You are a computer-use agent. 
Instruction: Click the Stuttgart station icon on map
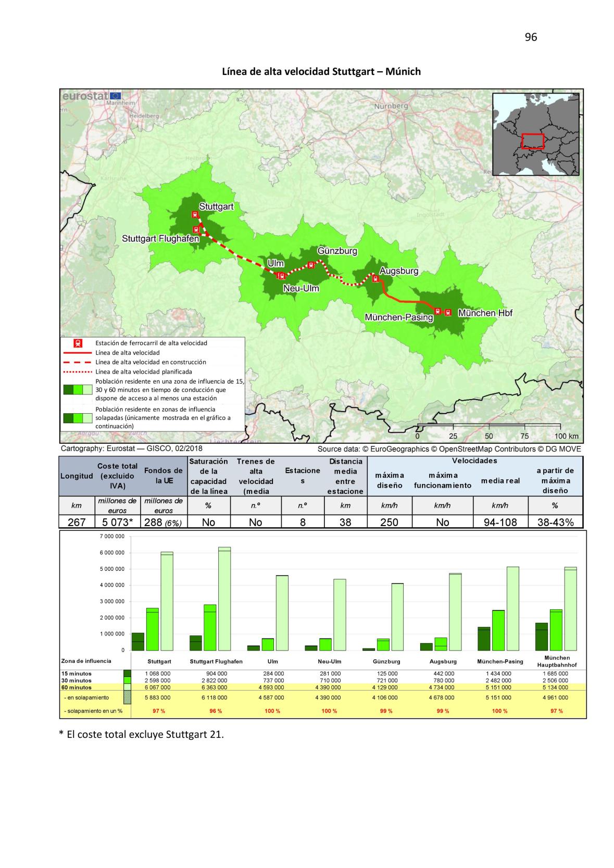tap(195, 214)
